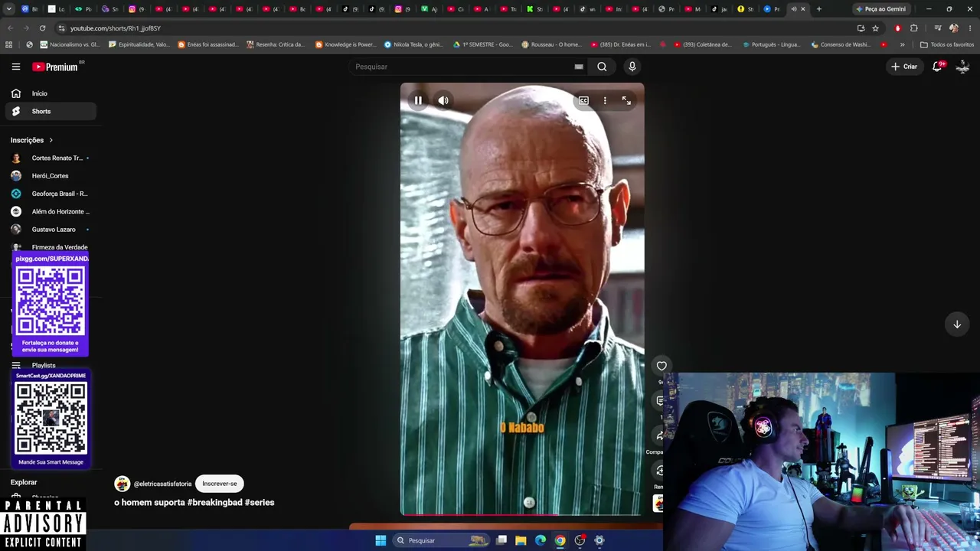Image resolution: width=980 pixels, height=551 pixels.
Task: Click the Short's red progress bar
Action: (521, 514)
